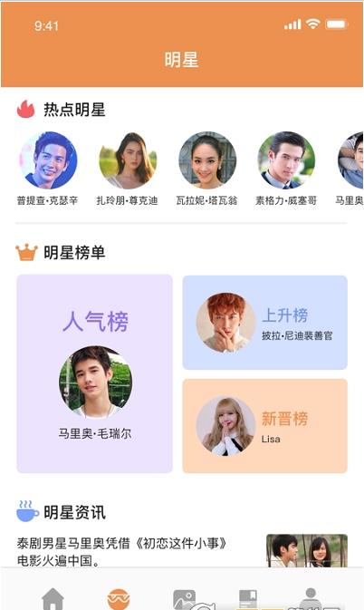Open the 上升榜 rising ranking card
This screenshot has height=610, width=364.
click(x=265, y=323)
